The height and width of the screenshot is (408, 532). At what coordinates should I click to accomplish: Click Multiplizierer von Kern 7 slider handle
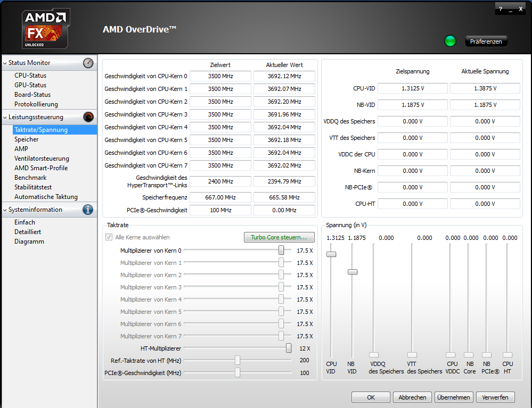pos(281,336)
